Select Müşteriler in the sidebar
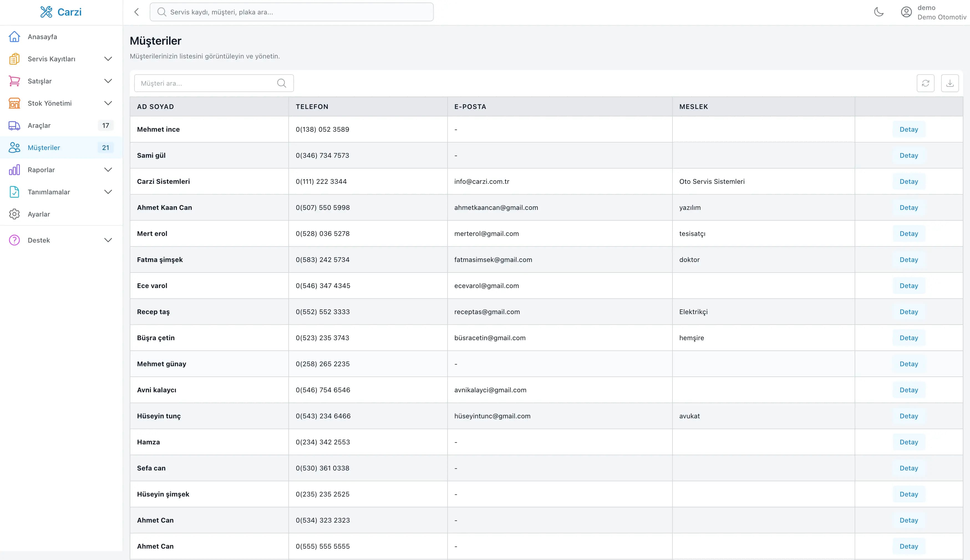Viewport: 970px width, 560px height. pos(61,148)
